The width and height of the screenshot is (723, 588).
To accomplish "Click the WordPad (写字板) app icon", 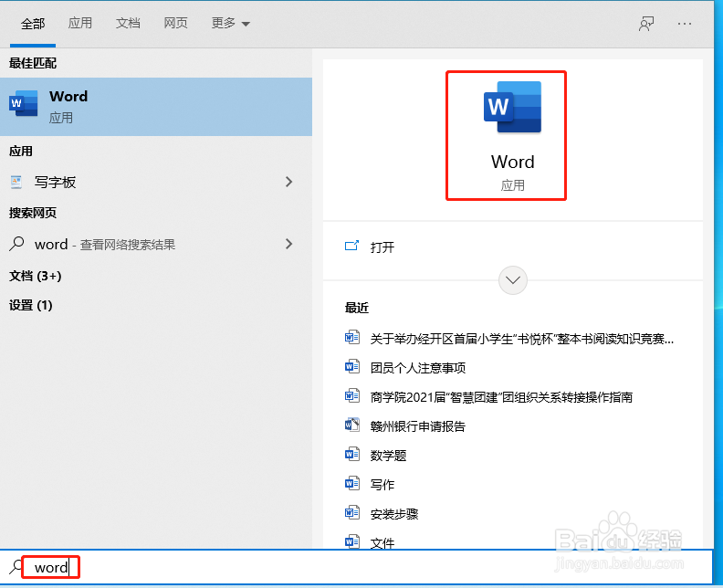I will (x=16, y=183).
